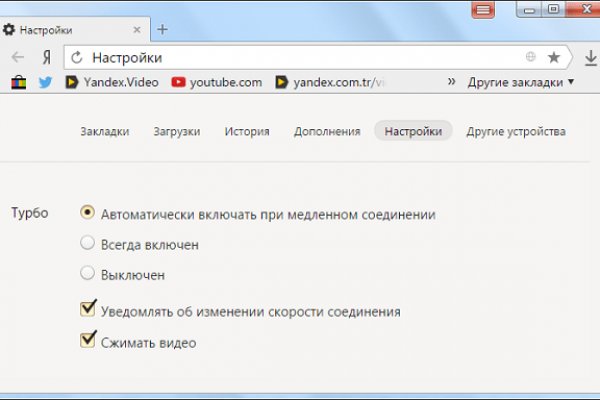Click the back arrow navigation button

pos(18,58)
